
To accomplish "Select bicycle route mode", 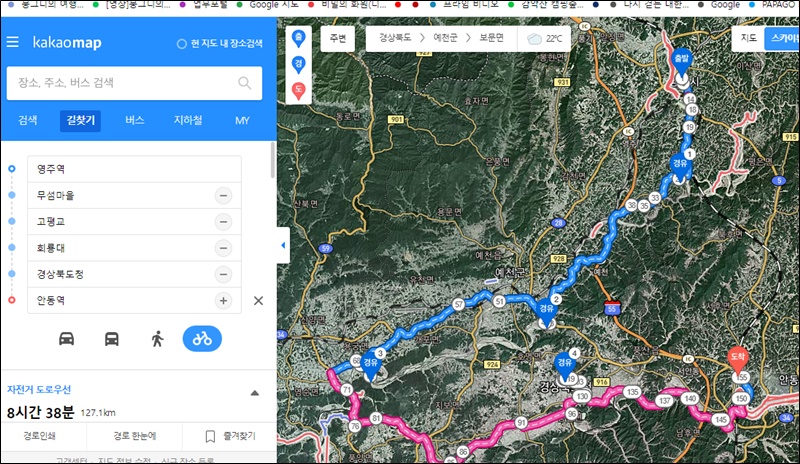I will click(x=202, y=338).
